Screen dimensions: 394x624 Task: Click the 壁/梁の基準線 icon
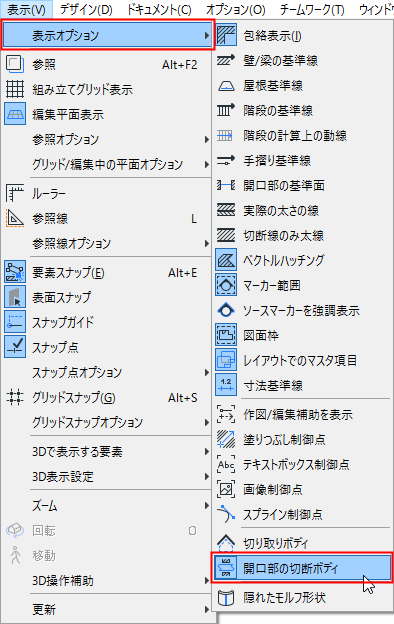click(226, 60)
